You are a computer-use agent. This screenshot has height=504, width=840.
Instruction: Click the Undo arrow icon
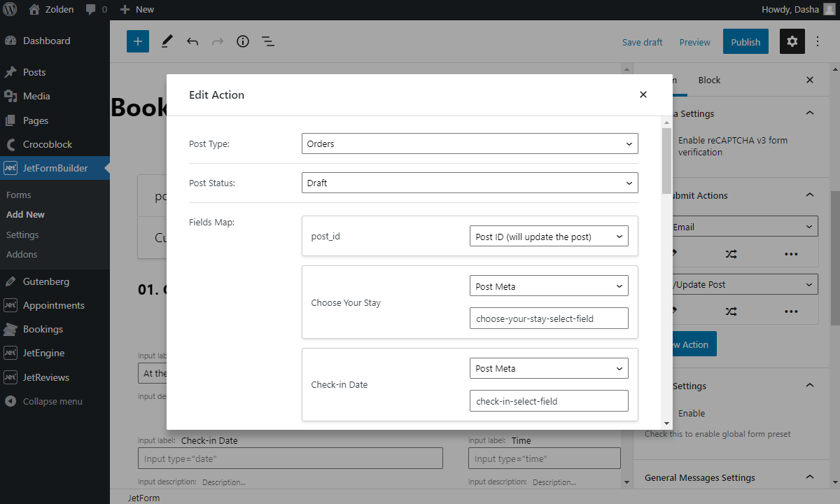(192, 41)
